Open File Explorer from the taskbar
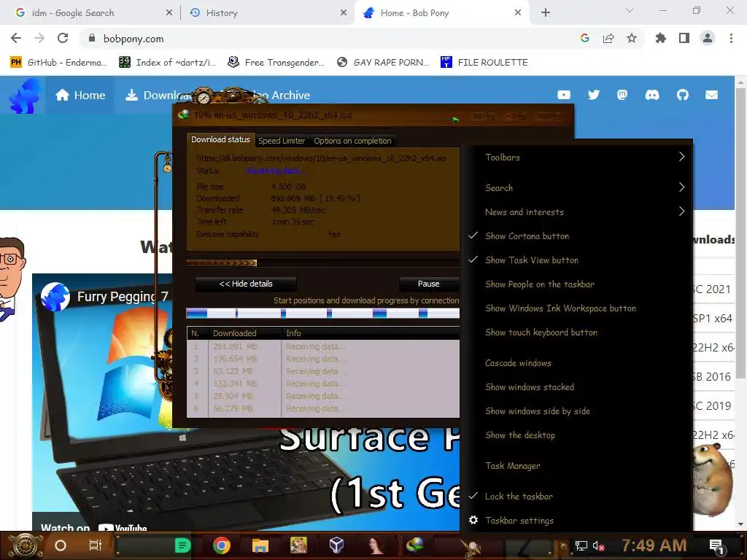 [x=260, y=545]
